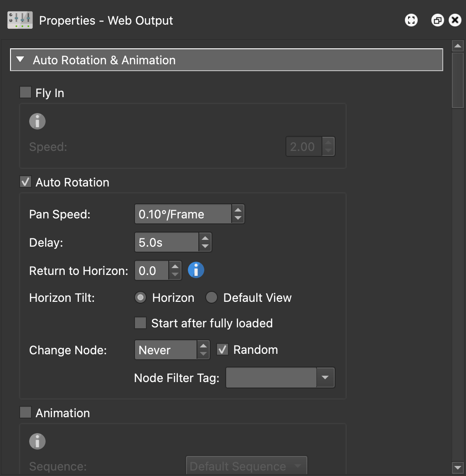Click the info icon in Fly In section

[37, 121]
